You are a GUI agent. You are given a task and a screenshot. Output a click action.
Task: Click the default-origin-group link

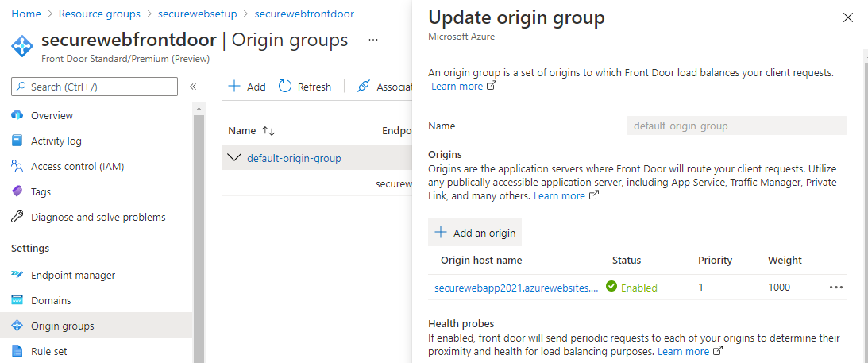pos(294,158)
